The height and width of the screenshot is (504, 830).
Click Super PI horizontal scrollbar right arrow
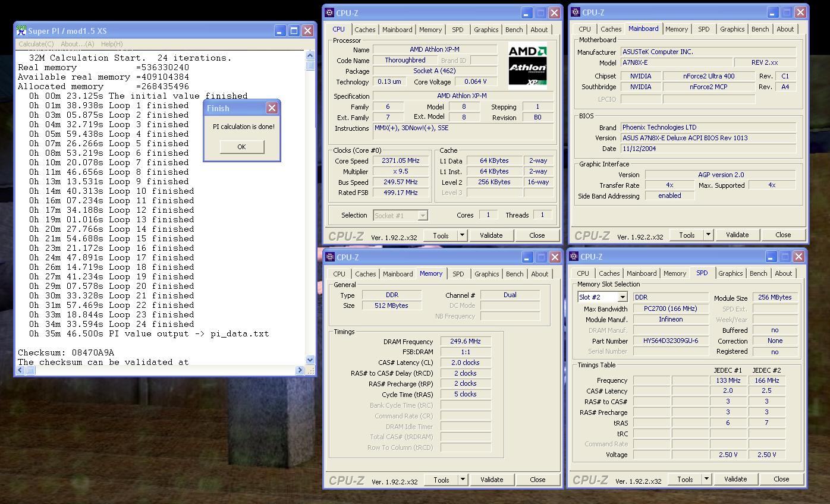click(x=300, y=370)
